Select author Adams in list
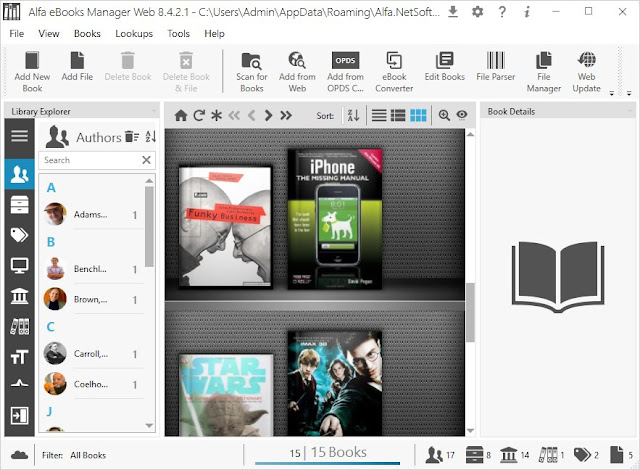 (93, 215)
